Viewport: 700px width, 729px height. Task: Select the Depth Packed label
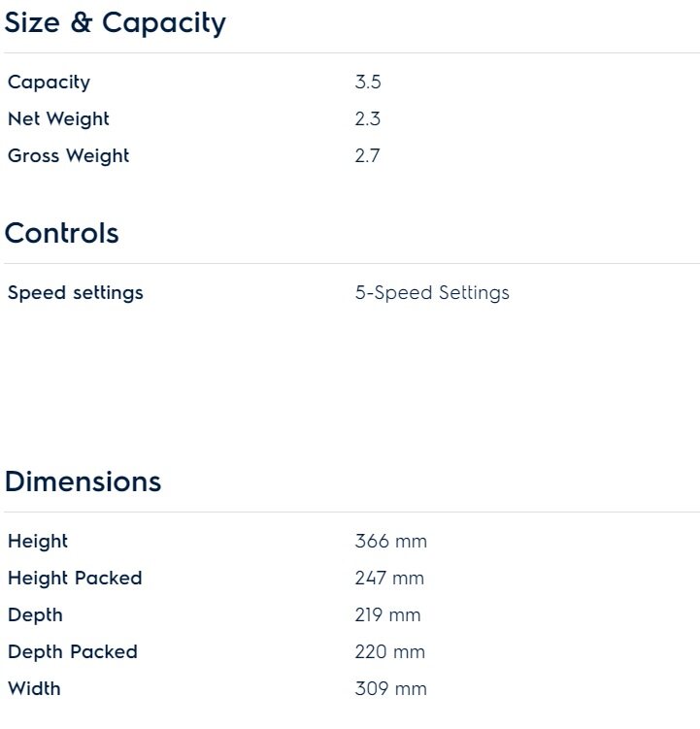coord(73,652)
